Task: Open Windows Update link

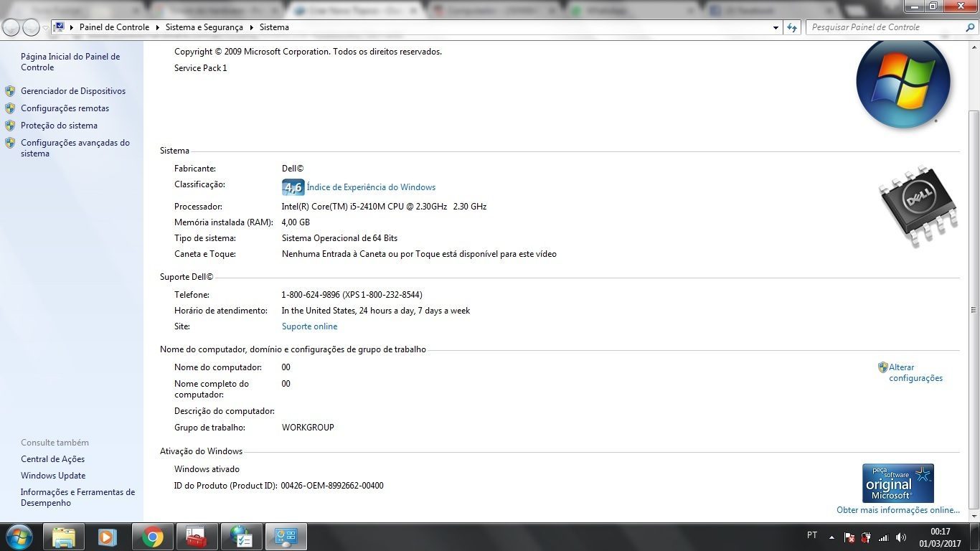Action: 53,476
